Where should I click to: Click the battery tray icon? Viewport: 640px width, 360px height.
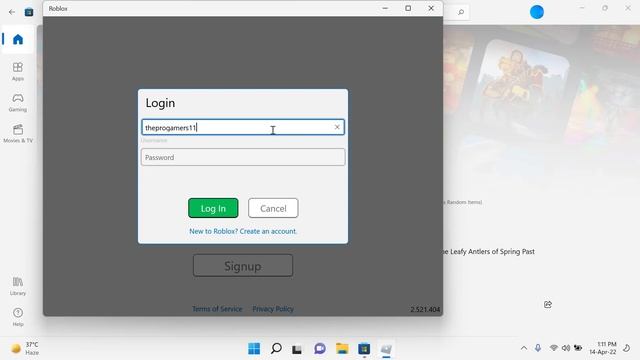[x=578, y=348]
